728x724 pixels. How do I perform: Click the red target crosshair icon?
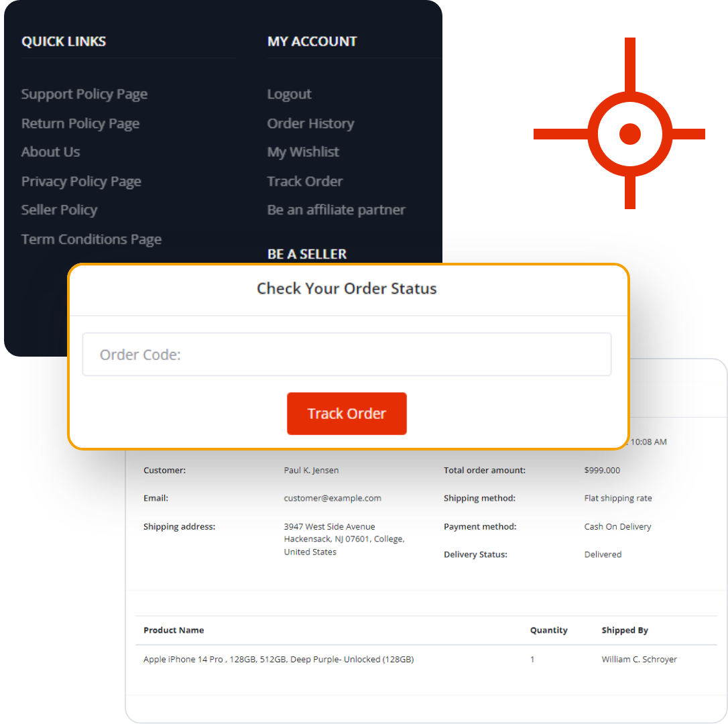click(629, 134)
